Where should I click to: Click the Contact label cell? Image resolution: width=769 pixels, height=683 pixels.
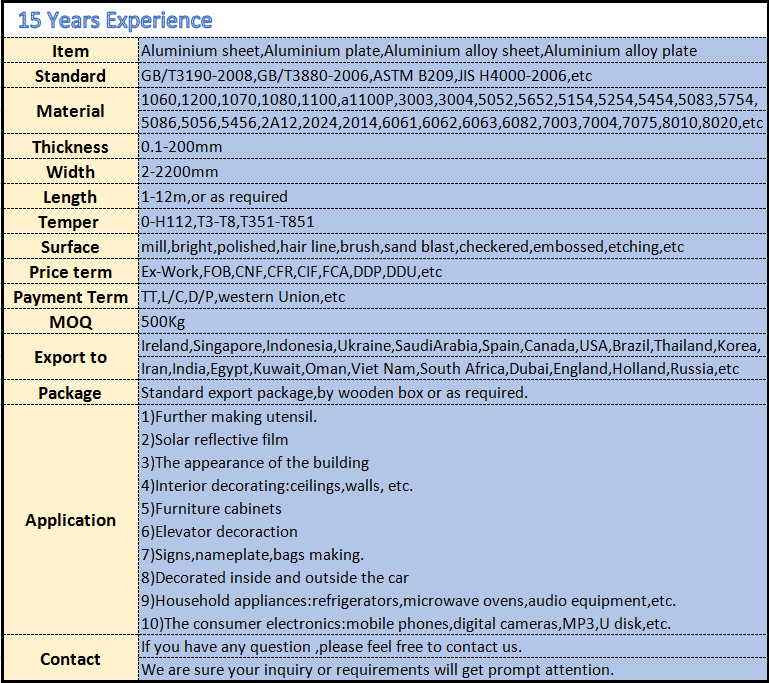coord(70,659)
